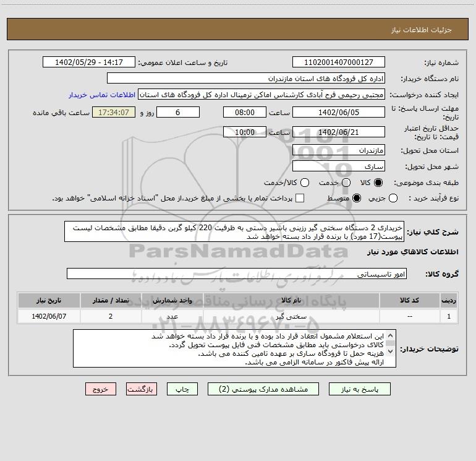The width and height of the screenshot is (476, 461).
Task: Click the date cell 1402/06/07
Action: tap(49, 316)
